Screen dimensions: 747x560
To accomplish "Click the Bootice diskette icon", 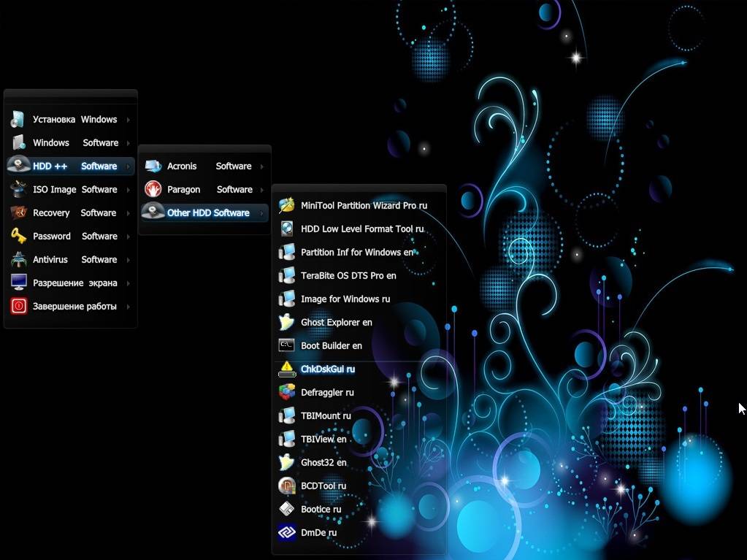I will [x=287, y=509].
